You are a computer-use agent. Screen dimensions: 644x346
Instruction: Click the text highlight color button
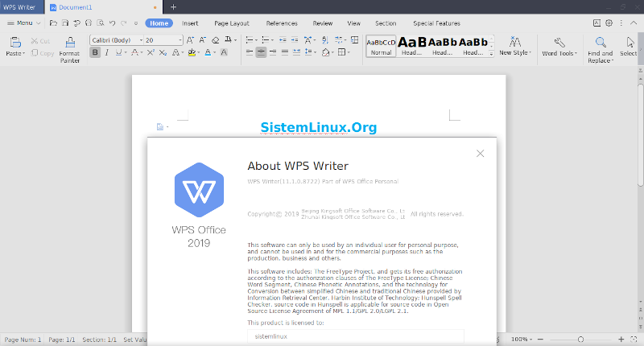point(192,52)
